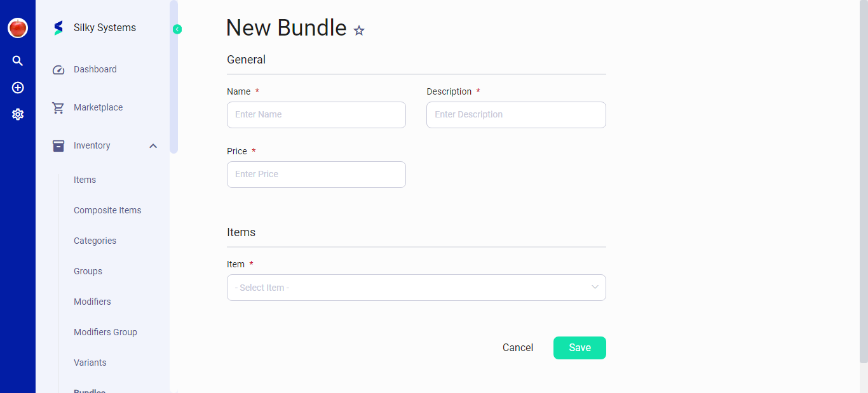The height and width of the screenshot is (393, 868).
Task: Select the Marketplace shopping cart icon
Action: pyautogui.click(x=58, y=107)
